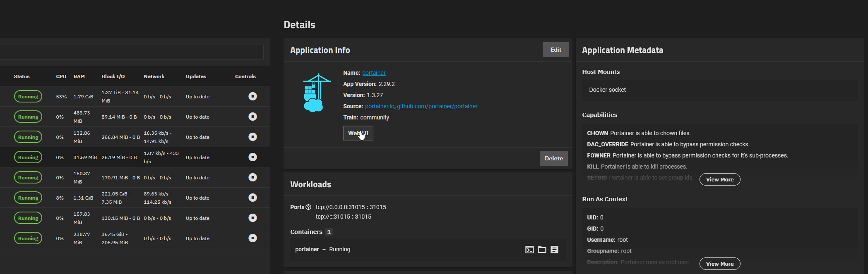Stop the app using 53% CPU
Viewport: 868px width, 274px height.
252,96
